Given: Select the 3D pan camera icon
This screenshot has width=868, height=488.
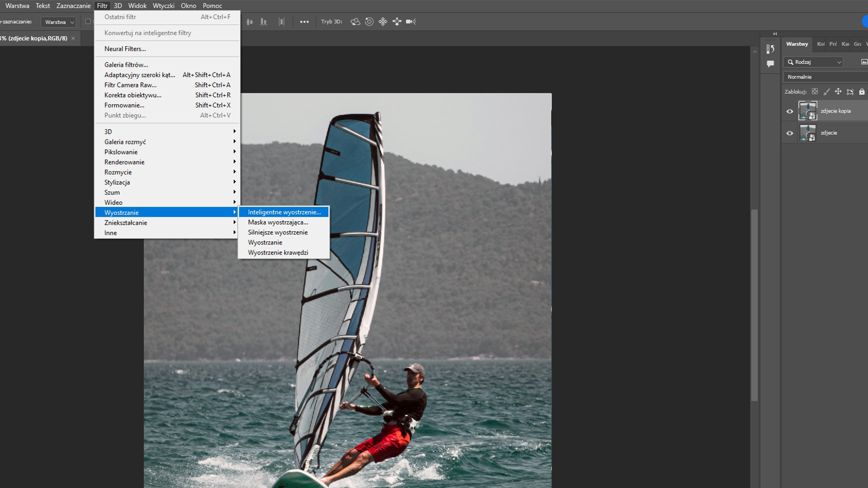Looking at the screenshot, I should [383, 22].
